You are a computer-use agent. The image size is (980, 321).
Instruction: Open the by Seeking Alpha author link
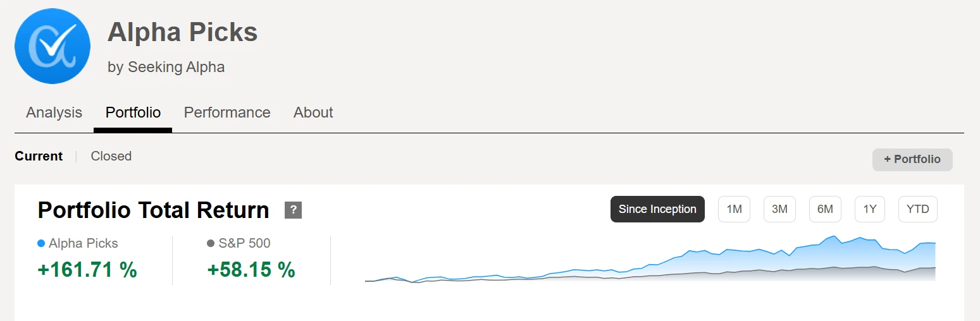[x=166, y=67]
